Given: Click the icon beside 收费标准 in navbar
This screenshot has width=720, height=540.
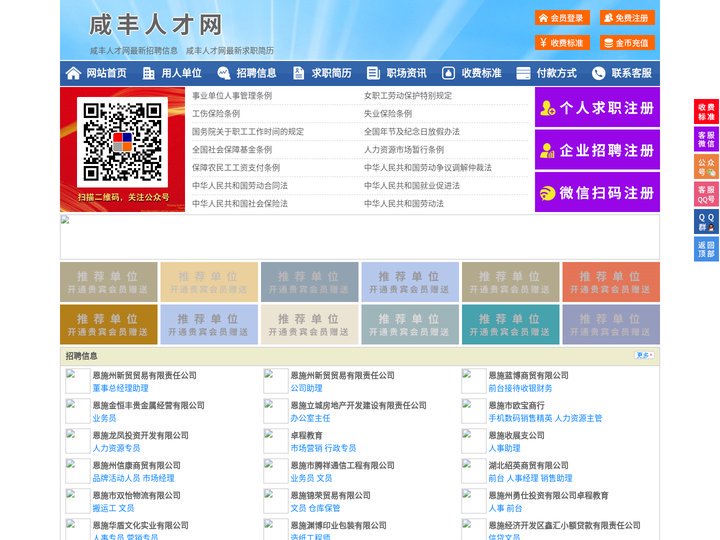Looking at the screenshot, I should tap(448, 73).
